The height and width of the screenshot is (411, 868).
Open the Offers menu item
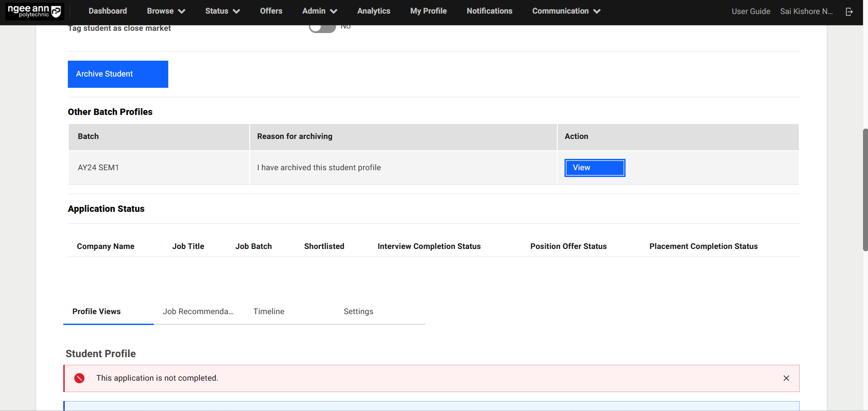(x=271, y=11)
